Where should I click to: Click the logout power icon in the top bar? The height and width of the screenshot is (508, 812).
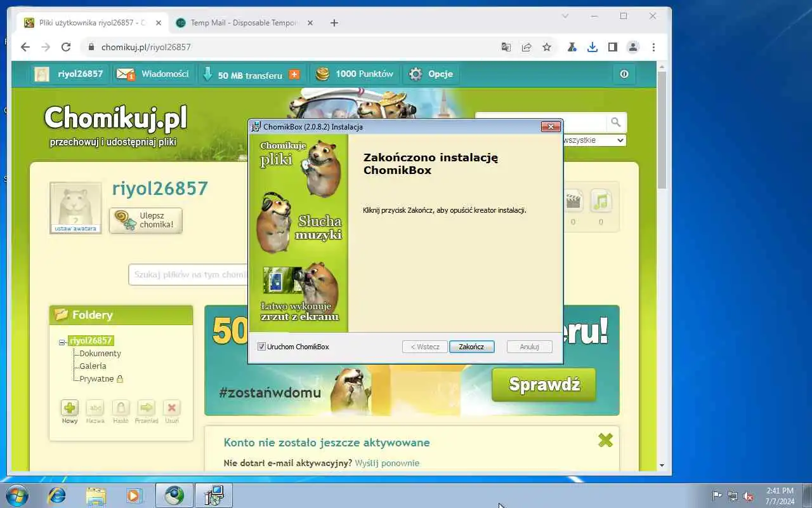624,74
